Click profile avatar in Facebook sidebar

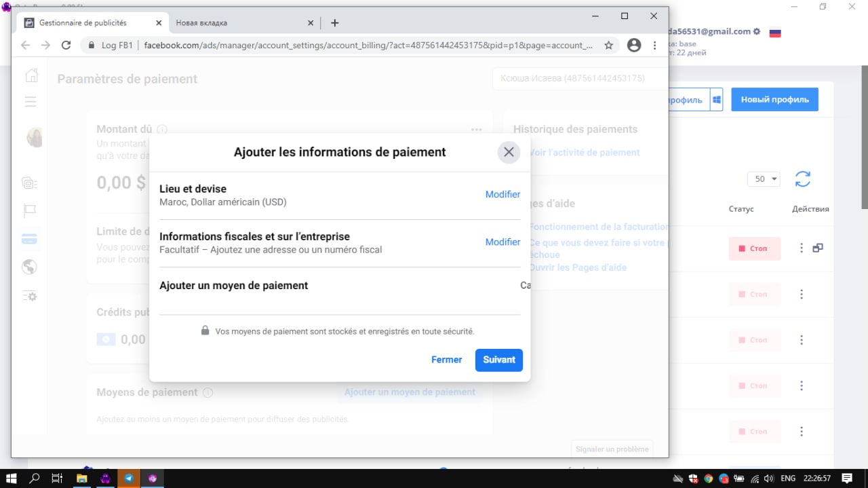click(x=33, y=137)
